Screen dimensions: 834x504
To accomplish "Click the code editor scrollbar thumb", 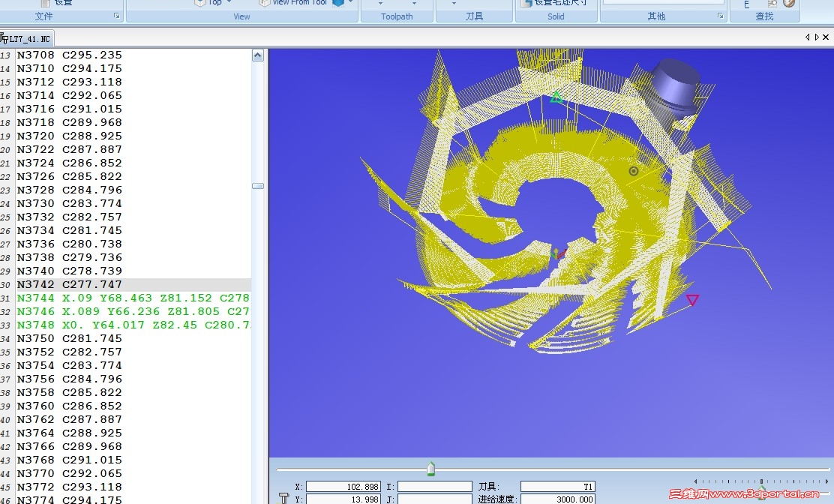I will 257,186.
